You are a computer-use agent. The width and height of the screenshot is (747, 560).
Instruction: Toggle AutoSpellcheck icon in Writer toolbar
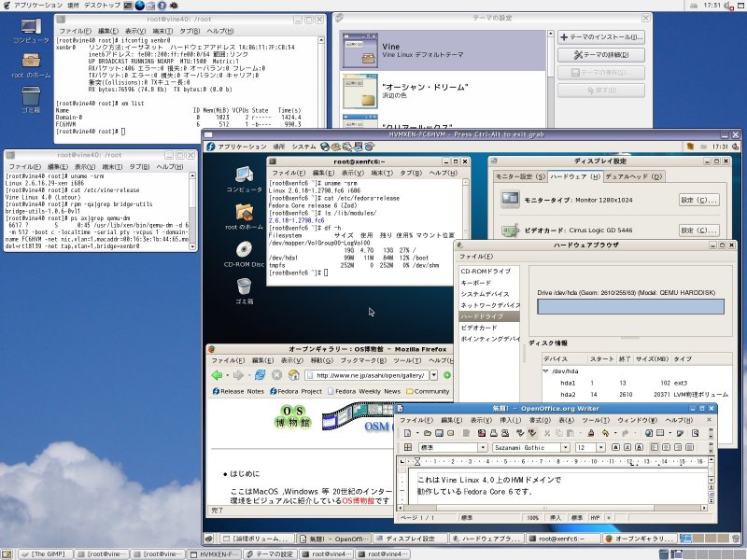coord(532,433)
